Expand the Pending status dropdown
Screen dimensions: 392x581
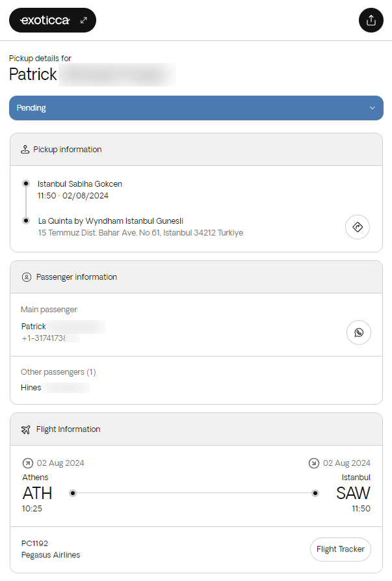click(196, 108)
